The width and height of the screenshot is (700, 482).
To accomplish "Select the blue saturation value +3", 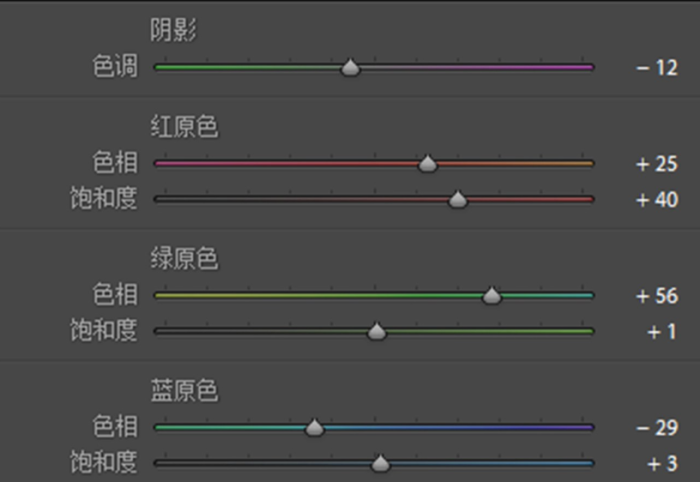I will (660, 464).
